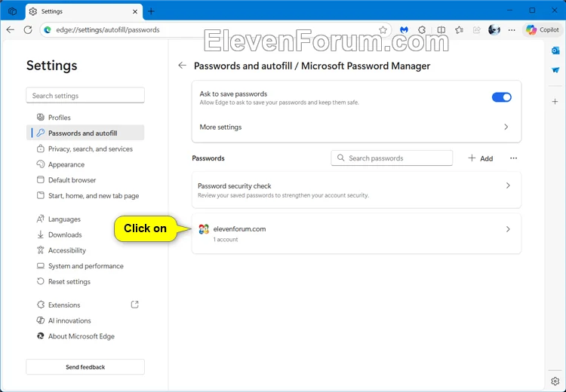Image resolution: width=566 pixels, height=392 pixels.
Task: Open About Microsoft Edge
Action: click(x=85, y=336)
